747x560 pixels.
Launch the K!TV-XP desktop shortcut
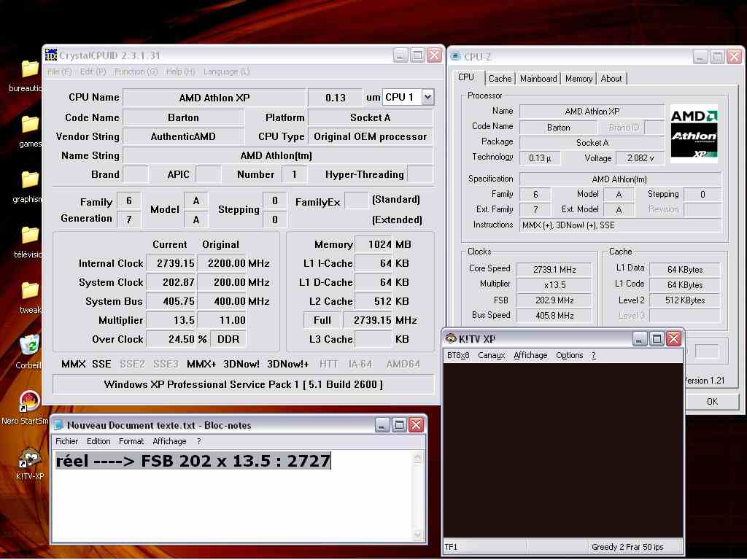point(29,456)
